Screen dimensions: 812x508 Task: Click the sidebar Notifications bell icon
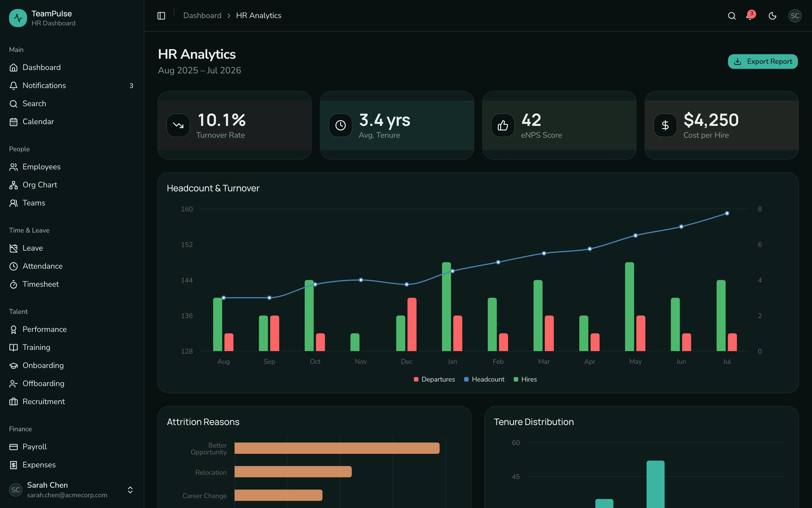click(14, 86)
